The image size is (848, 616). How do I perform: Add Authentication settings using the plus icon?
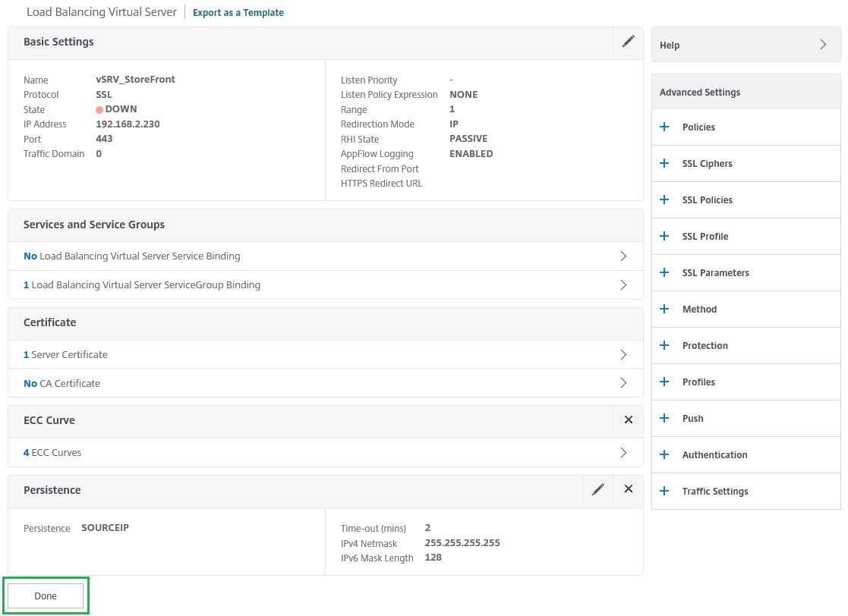click(x=664, y=454)
